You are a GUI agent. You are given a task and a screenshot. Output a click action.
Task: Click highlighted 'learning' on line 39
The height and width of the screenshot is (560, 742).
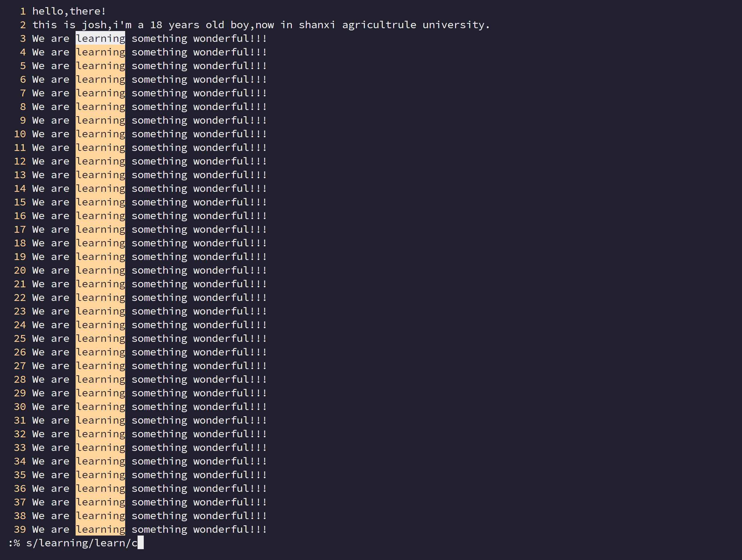(100, 529)
